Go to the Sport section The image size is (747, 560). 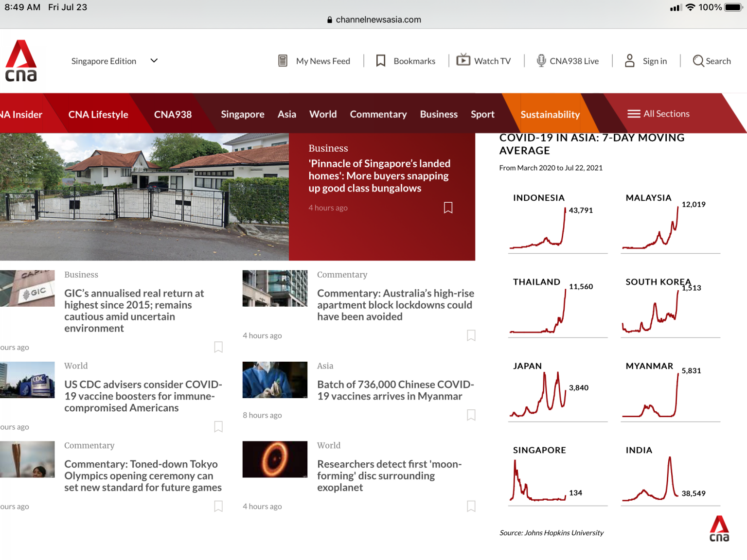[x=482, y=115]
